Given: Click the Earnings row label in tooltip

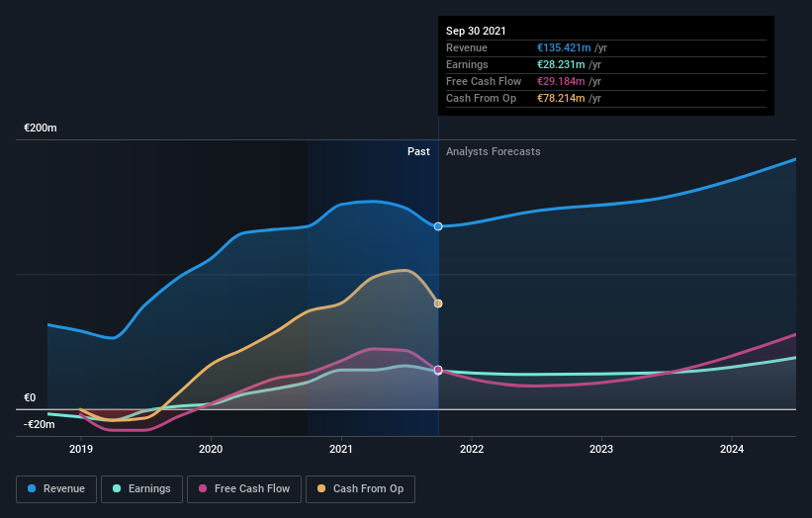Looking at the screenshot, I should [x=467, y=64].
